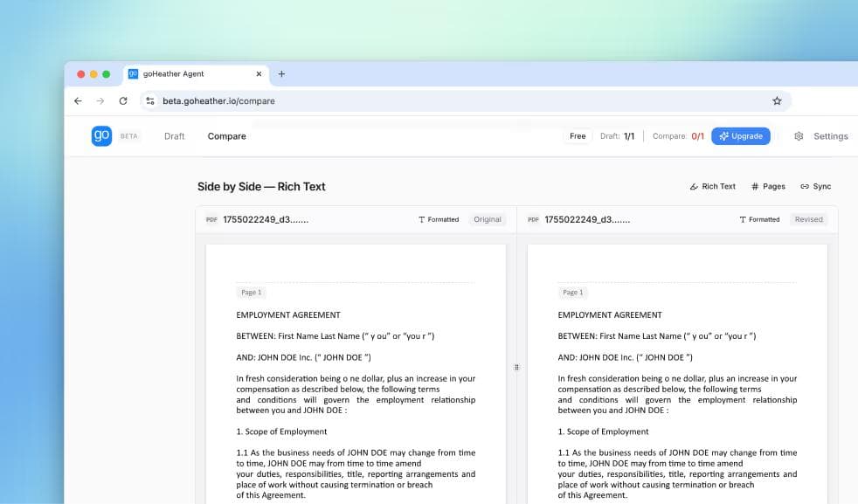This screenshot has height=504, width=858.
Task: Close the goHeather Agent tab
Action: [x=259, y=74]
